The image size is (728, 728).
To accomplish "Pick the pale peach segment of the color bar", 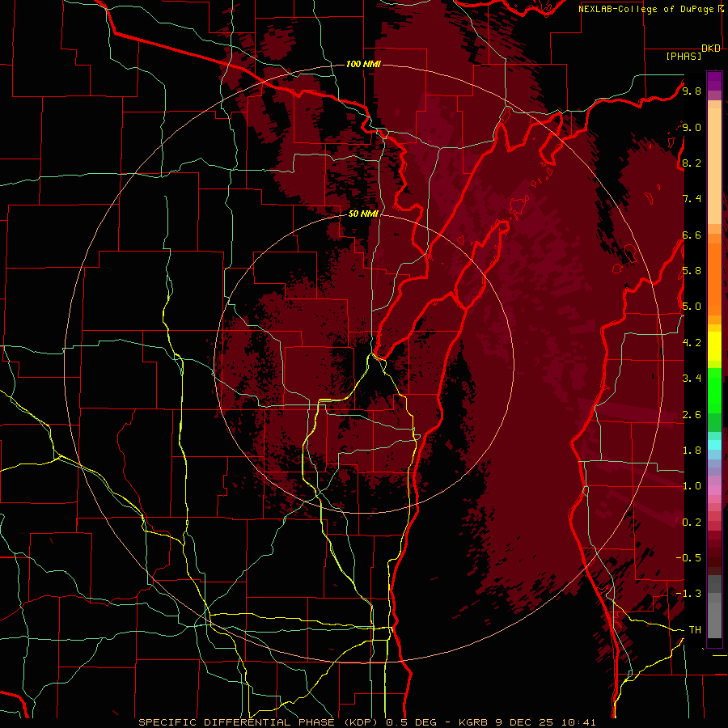I will click(x=714, y=166).
